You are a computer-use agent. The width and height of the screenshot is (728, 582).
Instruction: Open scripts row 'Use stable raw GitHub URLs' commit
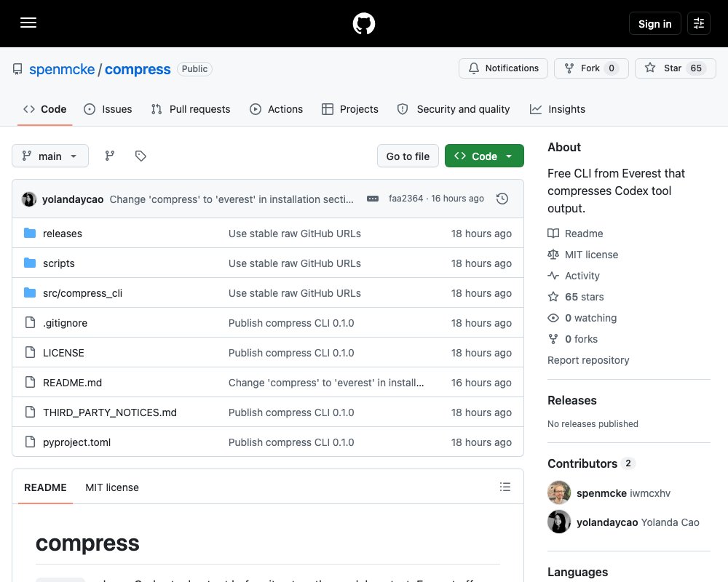tap(294, 263)
